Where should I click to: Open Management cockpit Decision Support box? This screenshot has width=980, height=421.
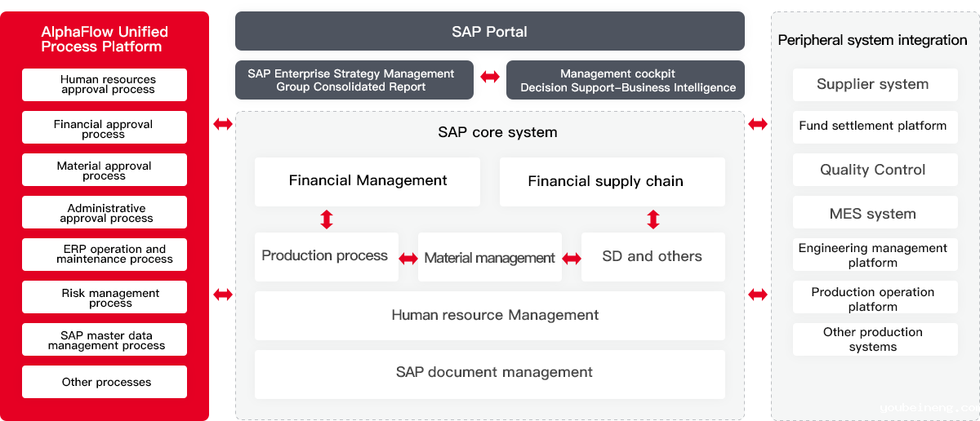626,80
